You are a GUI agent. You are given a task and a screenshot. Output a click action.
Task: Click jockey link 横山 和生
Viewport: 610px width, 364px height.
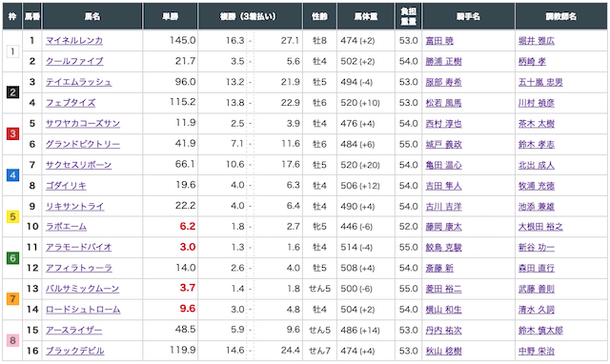(x=443, y=310)
